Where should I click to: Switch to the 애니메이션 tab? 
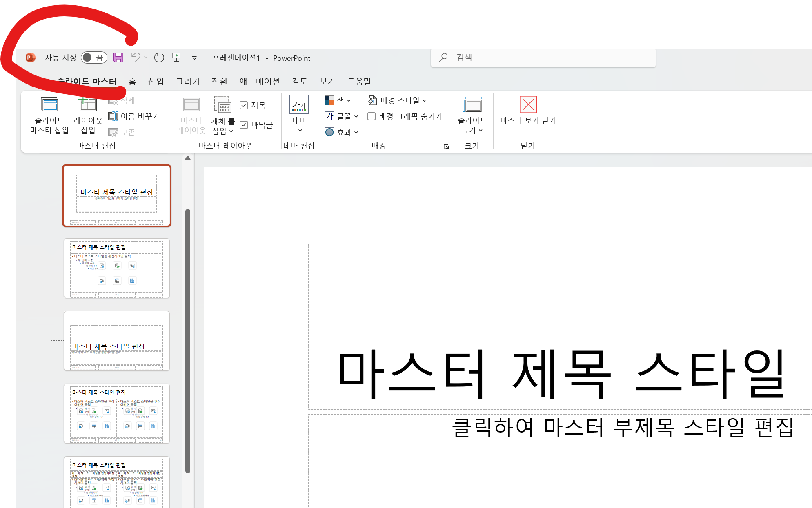coord(259,82)
